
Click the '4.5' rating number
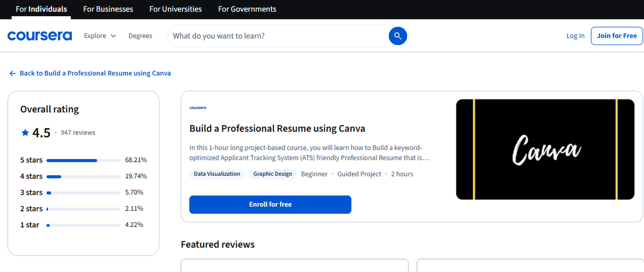click(41, 133)
